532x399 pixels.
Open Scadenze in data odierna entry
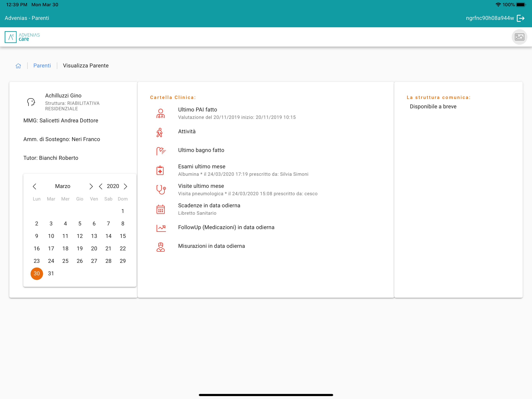(x=266, y=209)
